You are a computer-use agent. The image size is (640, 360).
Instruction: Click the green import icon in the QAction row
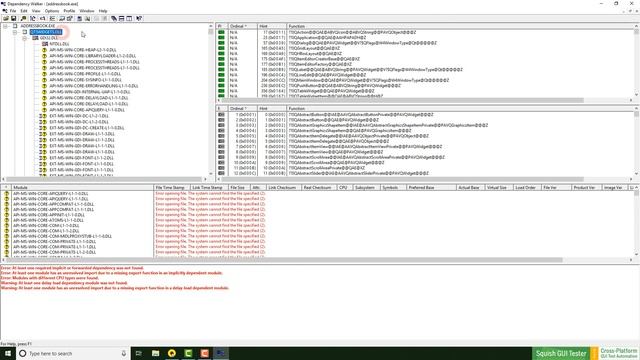221,32
